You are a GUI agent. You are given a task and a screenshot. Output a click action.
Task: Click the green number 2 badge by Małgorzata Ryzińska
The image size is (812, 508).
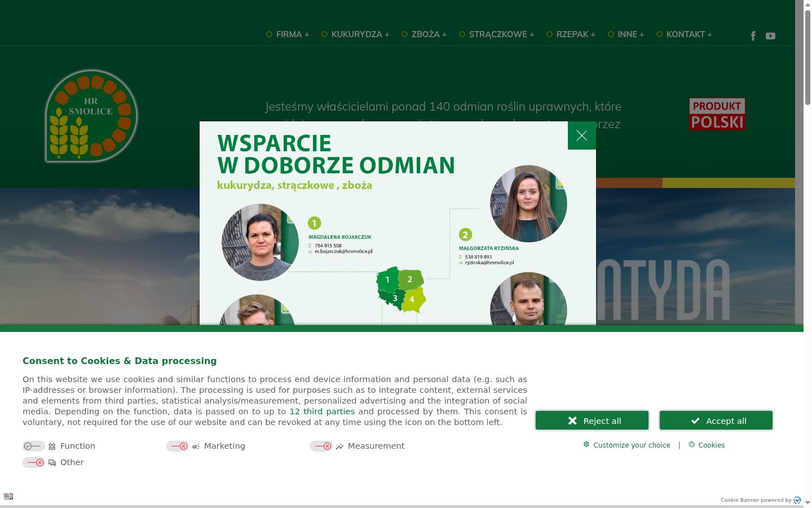tap(465, 235)
